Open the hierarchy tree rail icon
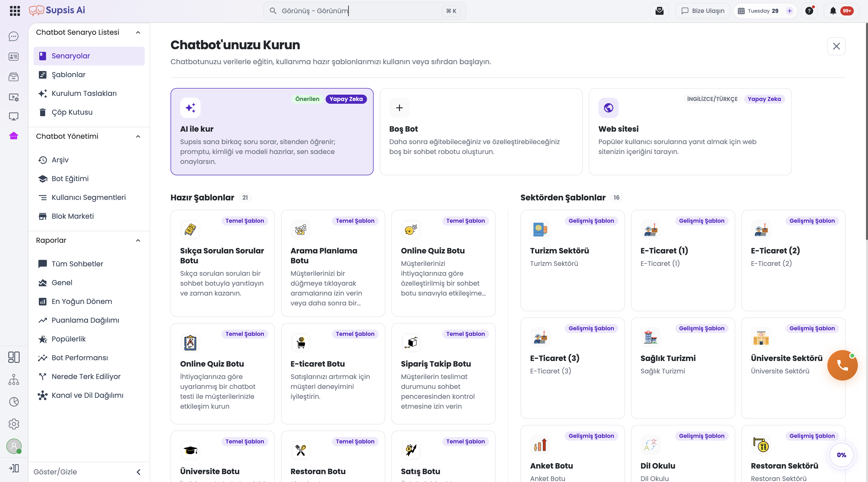Viewport: 868px width, 482px height. pyautogui.click(x=14, y=380)
